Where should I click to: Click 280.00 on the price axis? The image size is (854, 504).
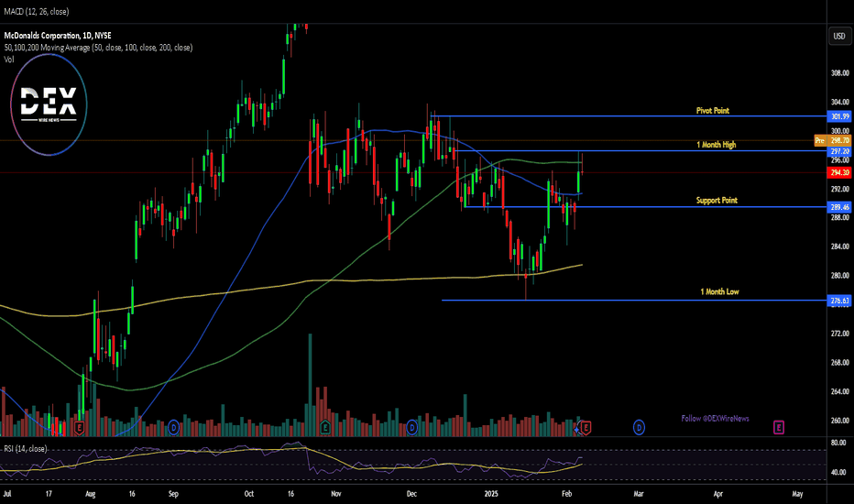[x=840, y=276]
